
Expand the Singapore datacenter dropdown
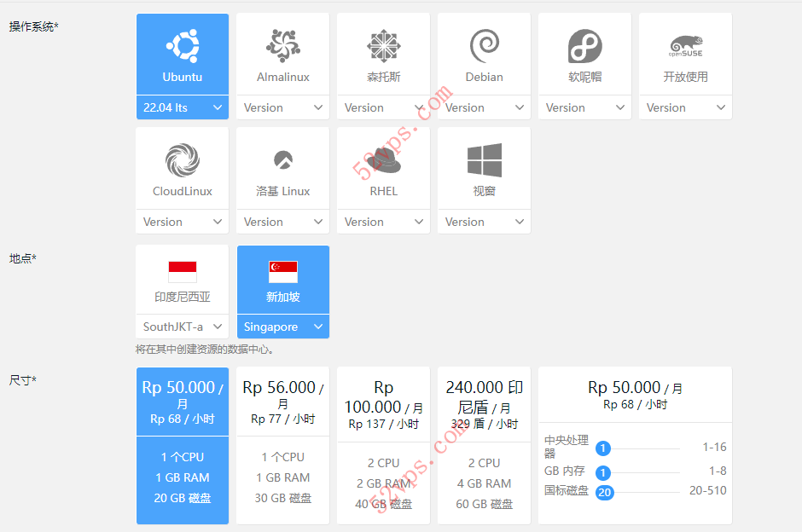283,327
